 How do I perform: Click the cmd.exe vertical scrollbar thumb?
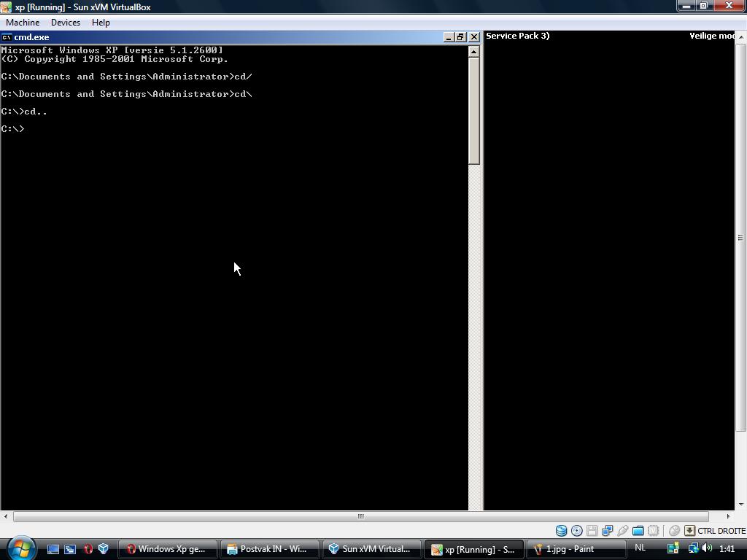473,111
